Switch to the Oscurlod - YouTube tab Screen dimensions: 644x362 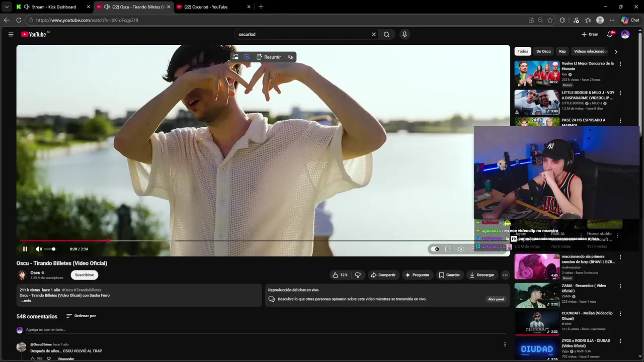click(x=214, y=7)
